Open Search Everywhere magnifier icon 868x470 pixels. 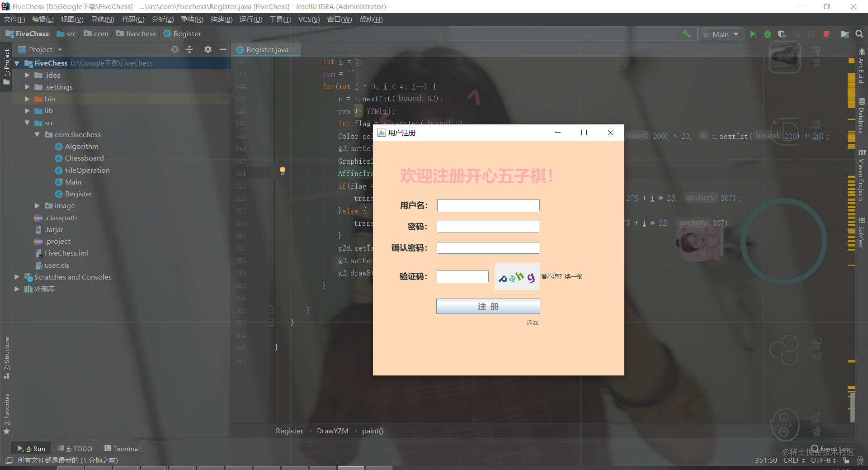859,34
